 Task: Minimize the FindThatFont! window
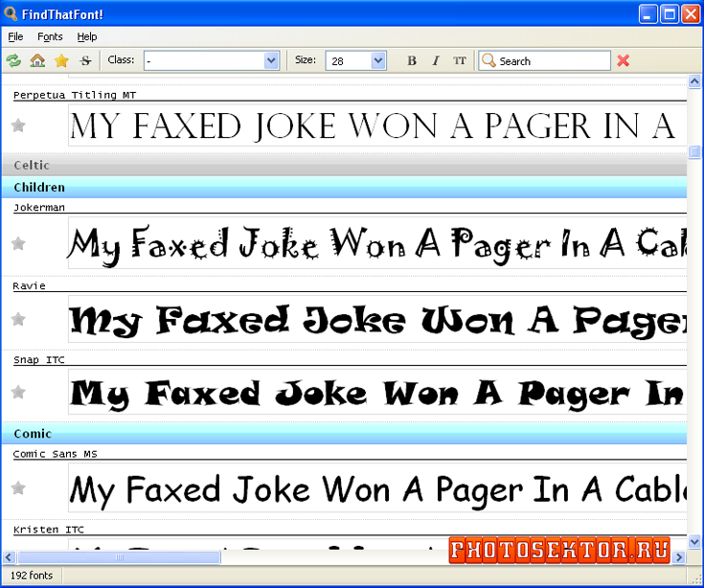click(647, 14)
